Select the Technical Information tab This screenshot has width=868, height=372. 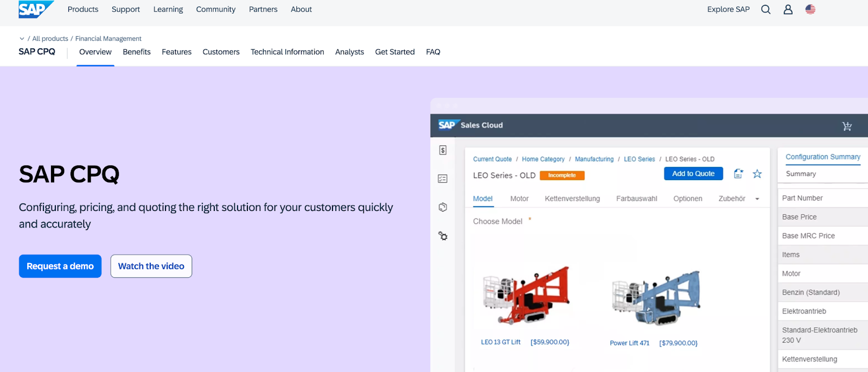[x=287, y=52]
